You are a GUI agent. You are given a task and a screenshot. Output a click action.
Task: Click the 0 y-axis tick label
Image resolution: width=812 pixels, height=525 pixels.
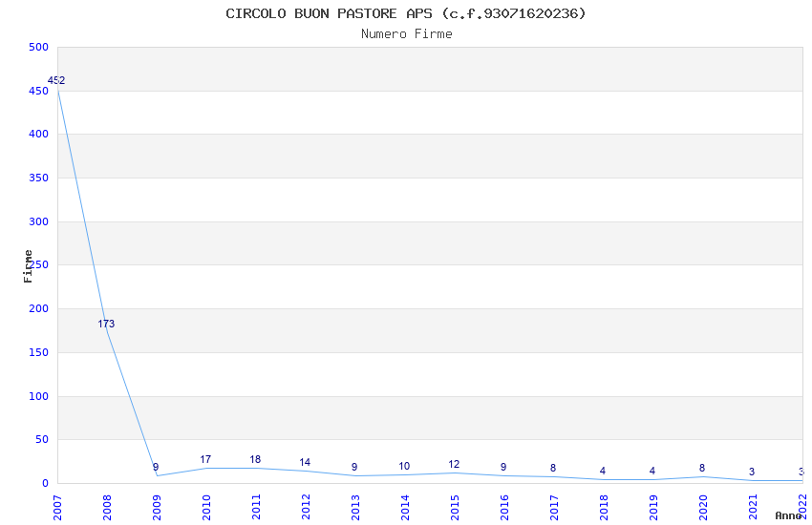click(x=46, y=484)
